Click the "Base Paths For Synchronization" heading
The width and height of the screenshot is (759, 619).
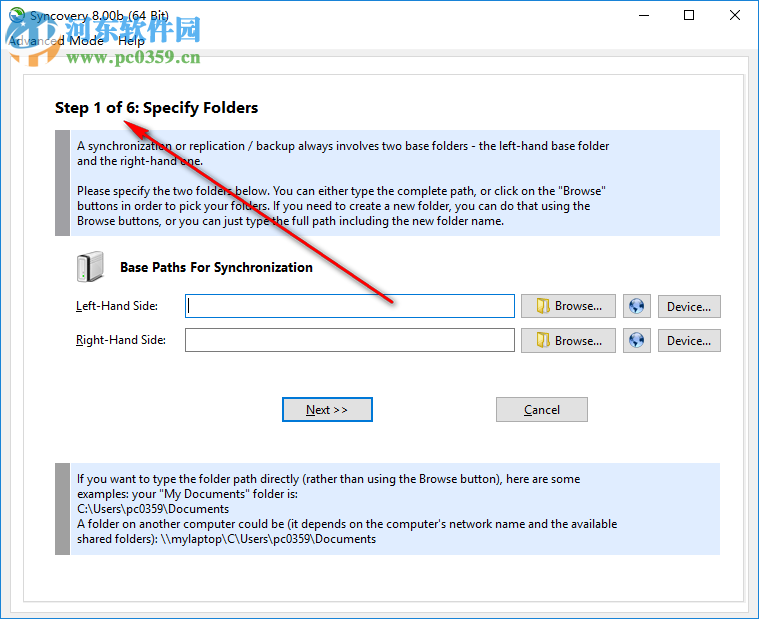pyautogui.click(x=216, y=267)
